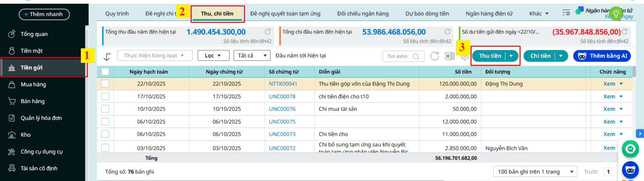
Task: Refresh the transaction list with reload icon
Action: pyautogui.click(x=435, y=56)
